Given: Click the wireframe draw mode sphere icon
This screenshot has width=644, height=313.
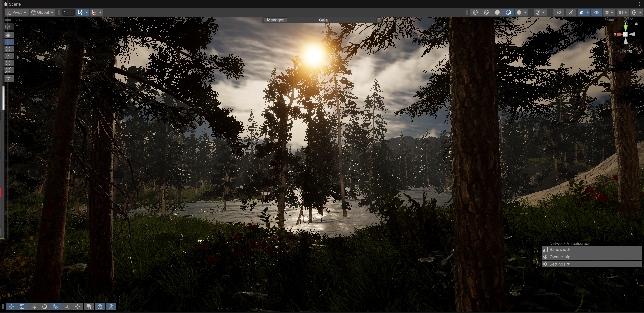Looking at the screenshot, I should (x=475, y=12).
